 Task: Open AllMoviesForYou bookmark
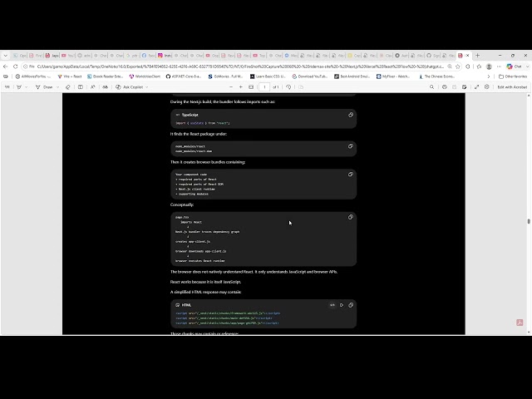[33, 76]
